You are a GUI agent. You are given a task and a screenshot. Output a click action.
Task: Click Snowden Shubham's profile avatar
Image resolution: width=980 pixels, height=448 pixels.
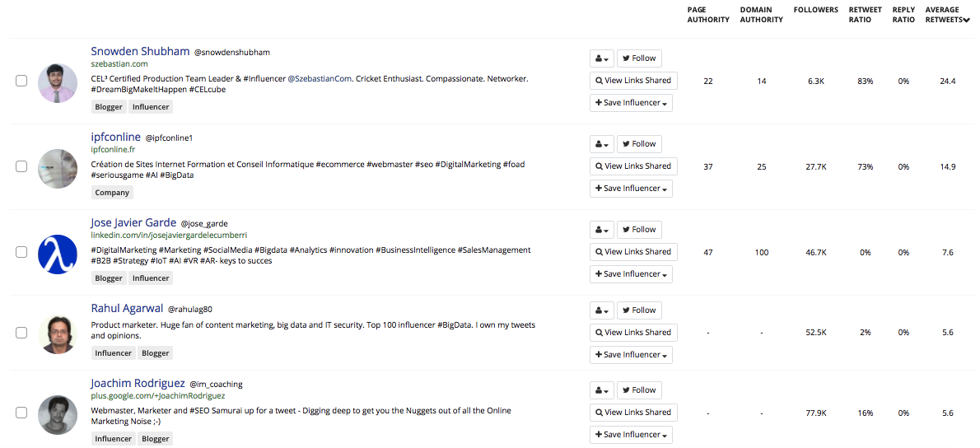coord(58,83)
